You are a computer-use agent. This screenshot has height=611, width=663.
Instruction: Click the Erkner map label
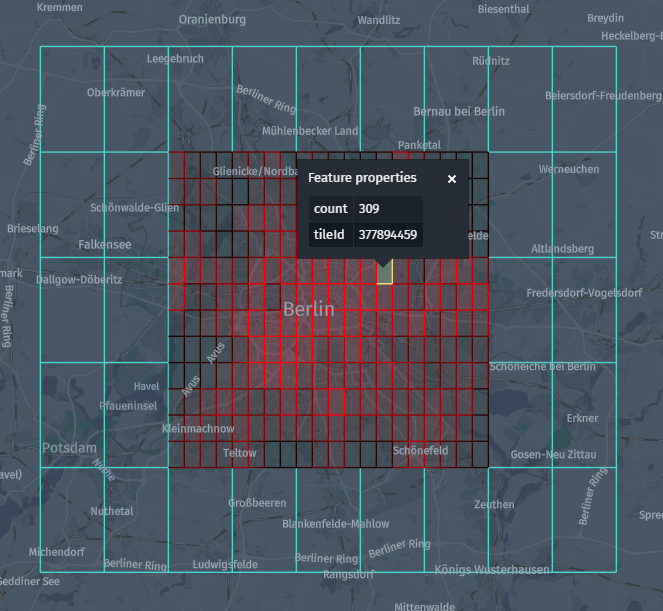pos(582,418)
